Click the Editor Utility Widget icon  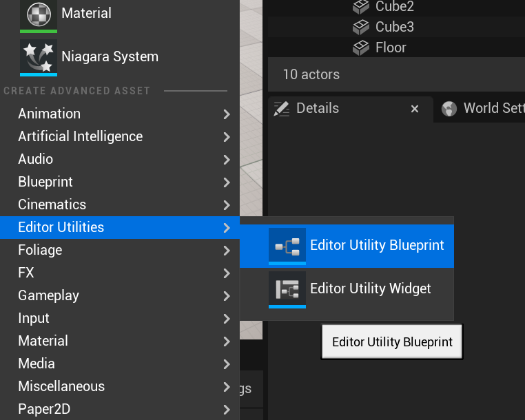click(x=287, y=288)
